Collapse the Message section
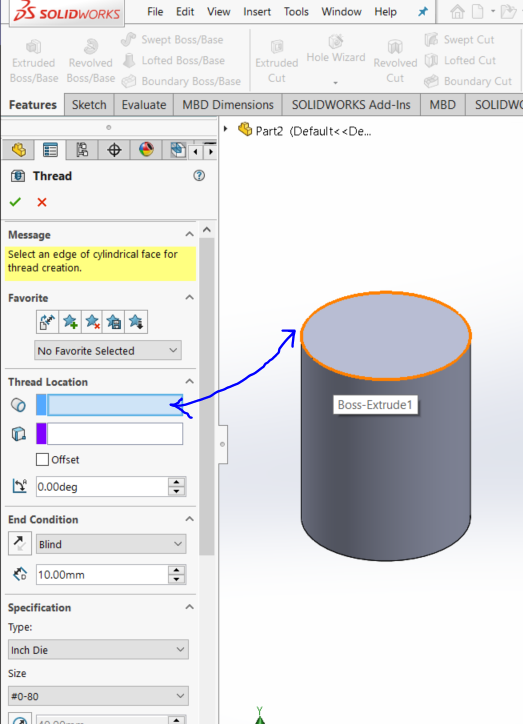523x724 pixels. (189, 234)
